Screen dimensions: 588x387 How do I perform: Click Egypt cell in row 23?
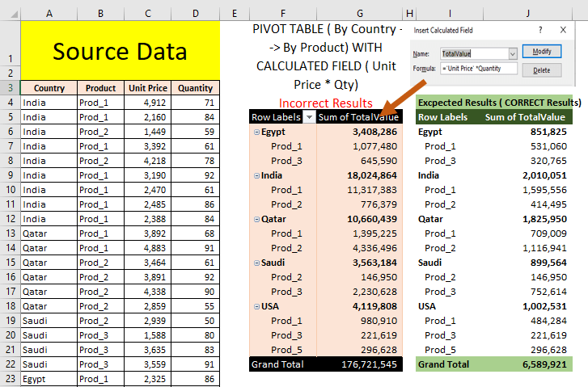[49, 379]
